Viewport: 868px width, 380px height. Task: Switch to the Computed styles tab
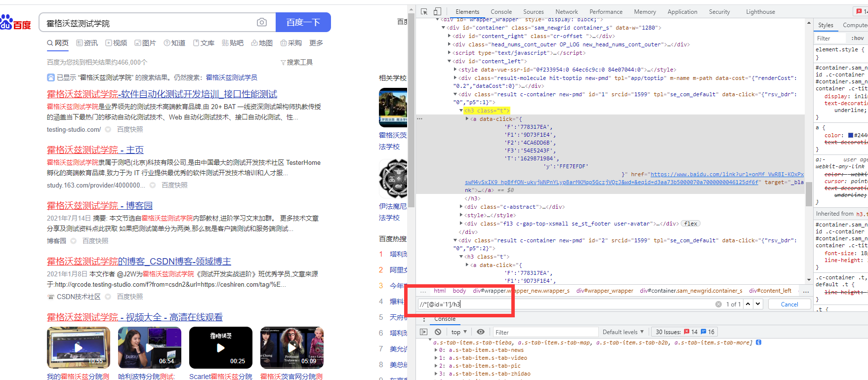click(855, 25)
